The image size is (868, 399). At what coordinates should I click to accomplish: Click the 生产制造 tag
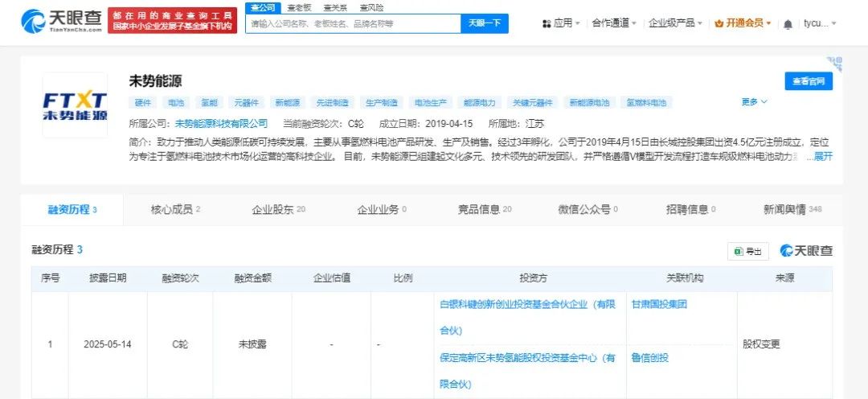tap(382, 102)
